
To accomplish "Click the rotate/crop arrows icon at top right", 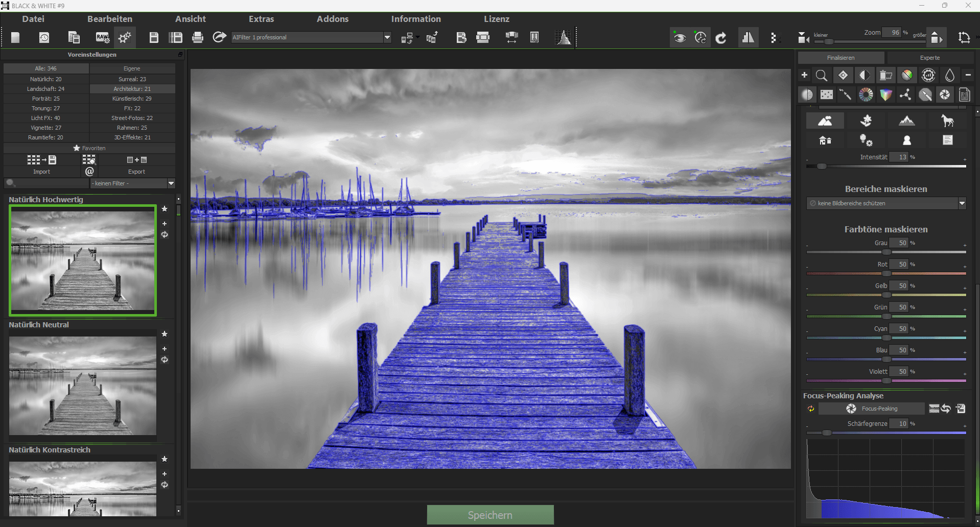I will click(964, 37).
